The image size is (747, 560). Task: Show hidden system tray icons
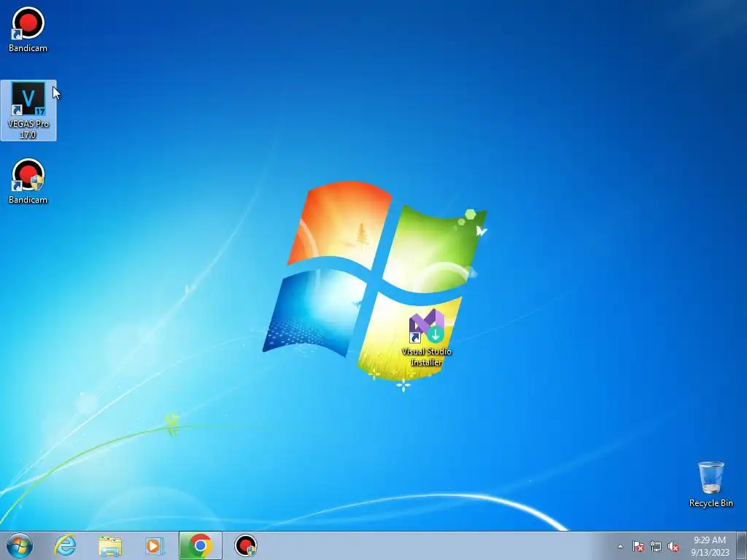pos(620,546)
